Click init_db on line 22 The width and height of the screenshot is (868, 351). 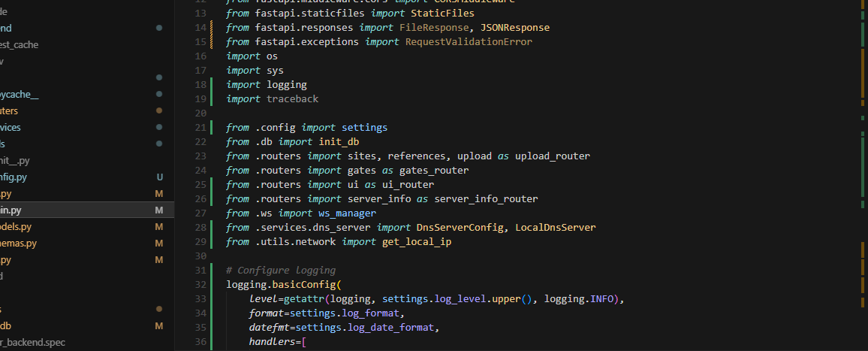point(339,142)
